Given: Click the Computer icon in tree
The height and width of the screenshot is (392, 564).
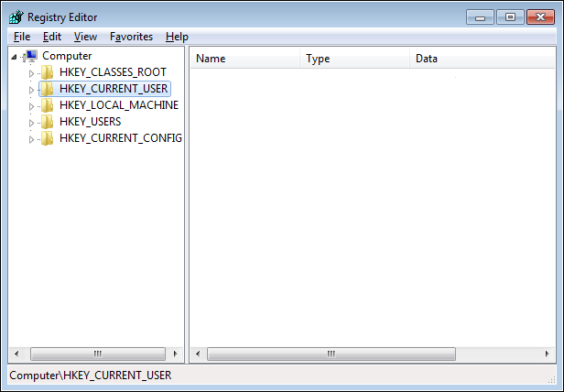Looking at the screenshot, I should [x=31, y=56].
